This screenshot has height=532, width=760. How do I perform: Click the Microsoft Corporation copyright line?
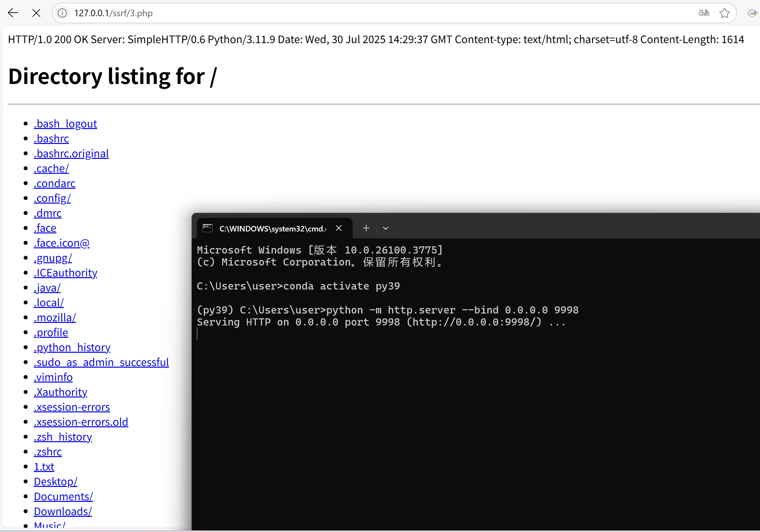point(320,262)
